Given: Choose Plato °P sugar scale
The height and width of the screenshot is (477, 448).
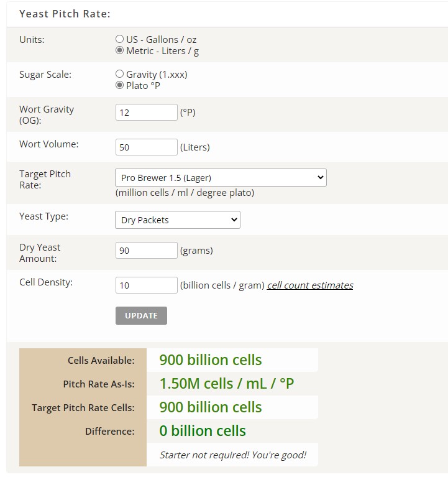Looking at the screenshot, I should coord(120,85).
